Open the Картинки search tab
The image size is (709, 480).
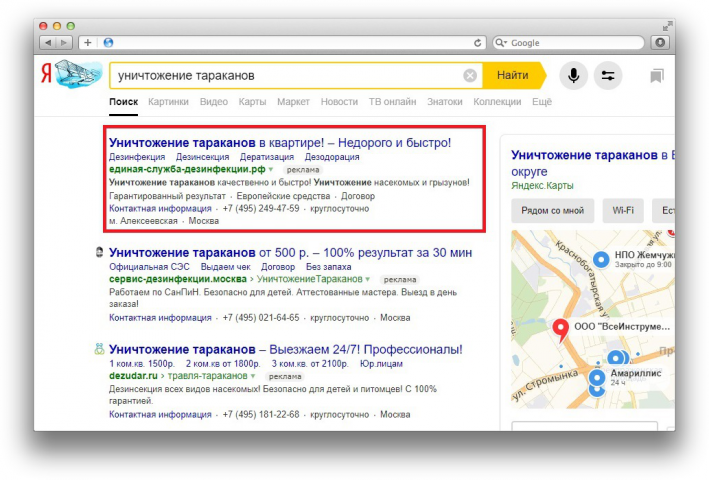[168, 102]
